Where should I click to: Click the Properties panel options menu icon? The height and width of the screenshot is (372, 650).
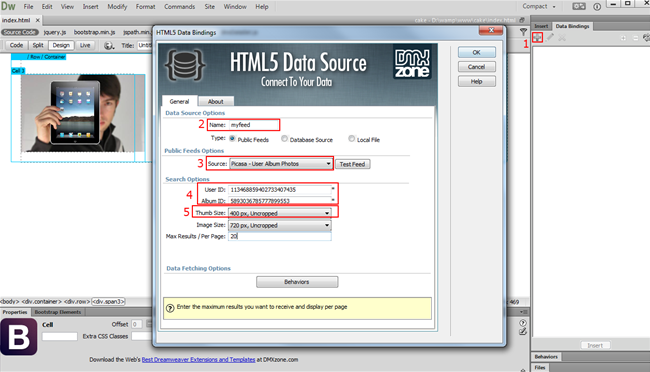coord(524,311)
